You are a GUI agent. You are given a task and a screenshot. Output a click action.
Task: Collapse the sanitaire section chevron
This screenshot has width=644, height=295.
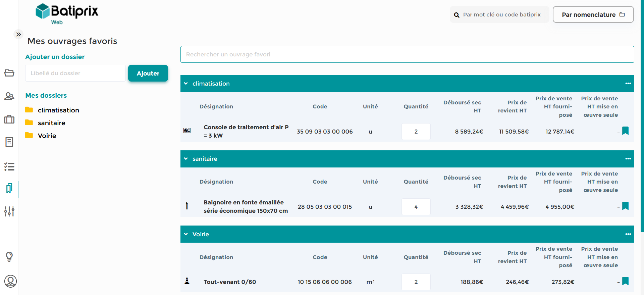186,159
